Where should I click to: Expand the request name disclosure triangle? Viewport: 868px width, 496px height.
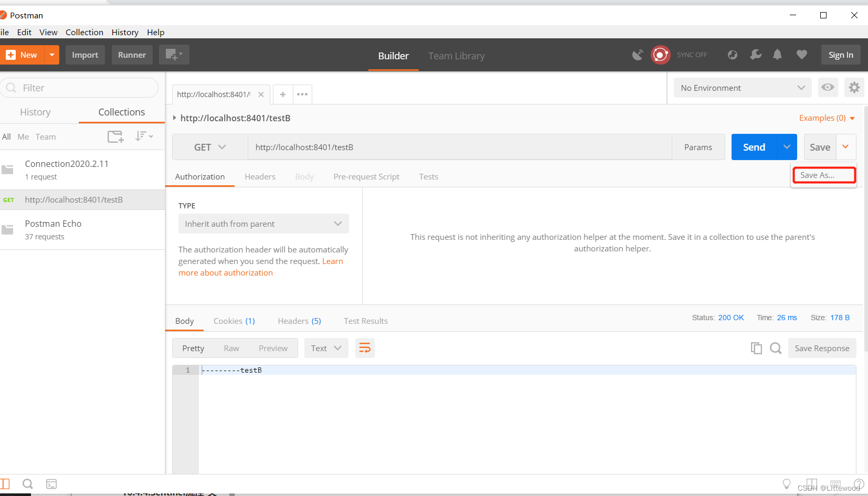[x=175, y=118]
